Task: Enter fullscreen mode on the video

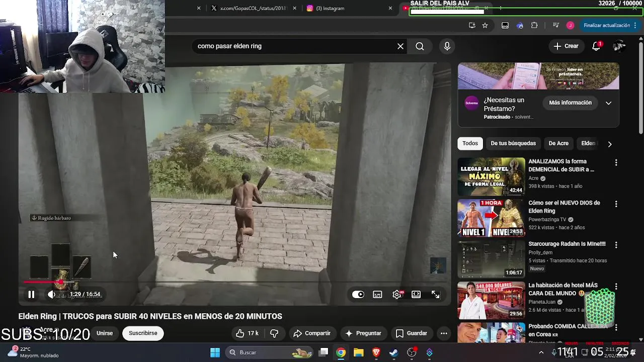Action: click(x=436, y=295)
